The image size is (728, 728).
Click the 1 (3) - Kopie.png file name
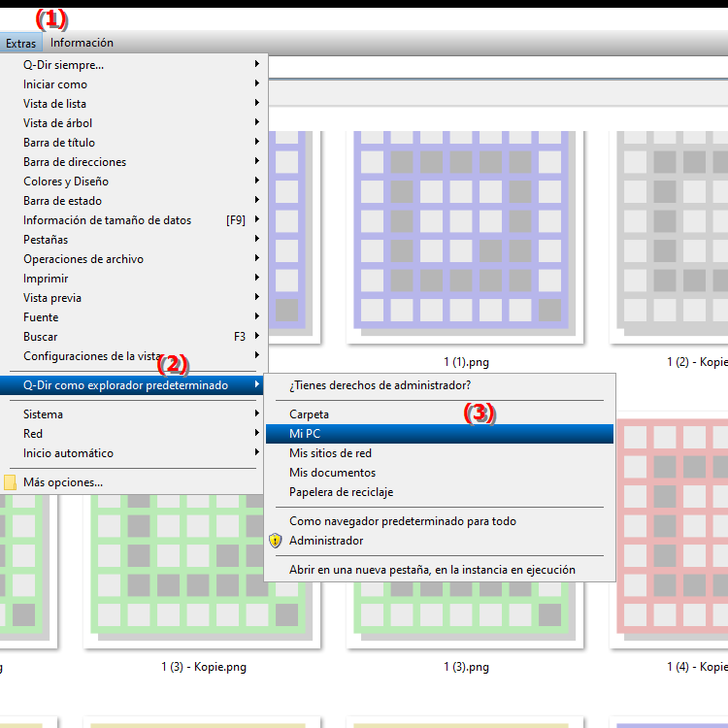tap(204, 667)
